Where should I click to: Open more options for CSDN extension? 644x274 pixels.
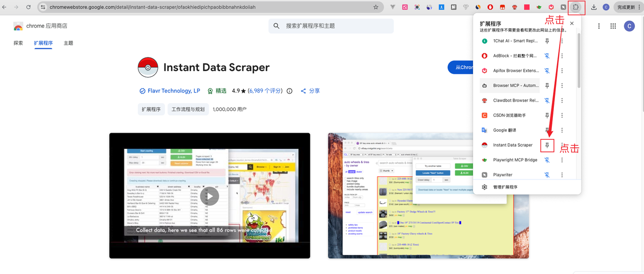click(562, 115)
